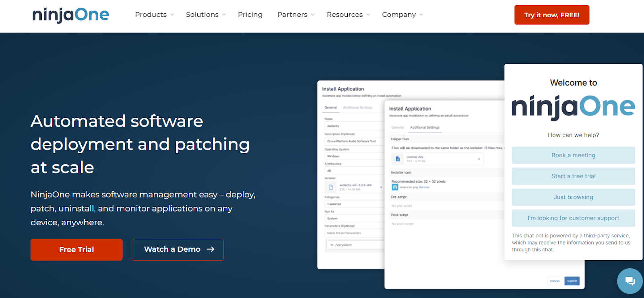644x298 pixels.
Task: Expand the Solutions dropdown chevron
Action: (x=224, y=15)
